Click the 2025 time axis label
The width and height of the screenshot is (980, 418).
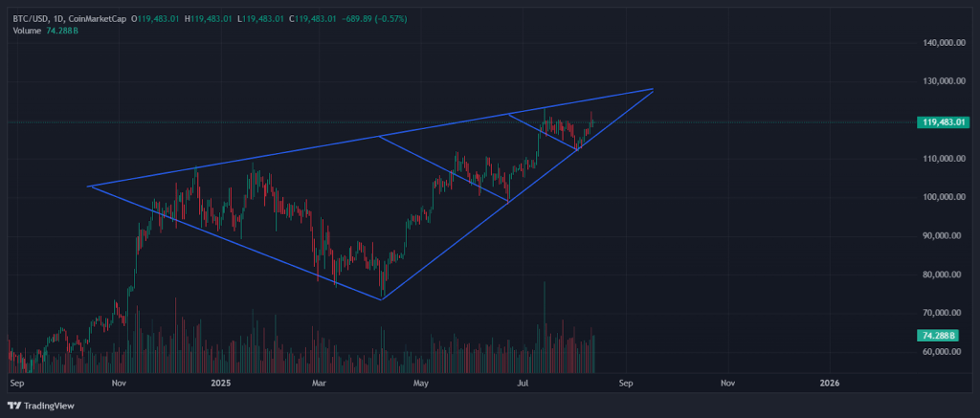(x=221, y=382)
